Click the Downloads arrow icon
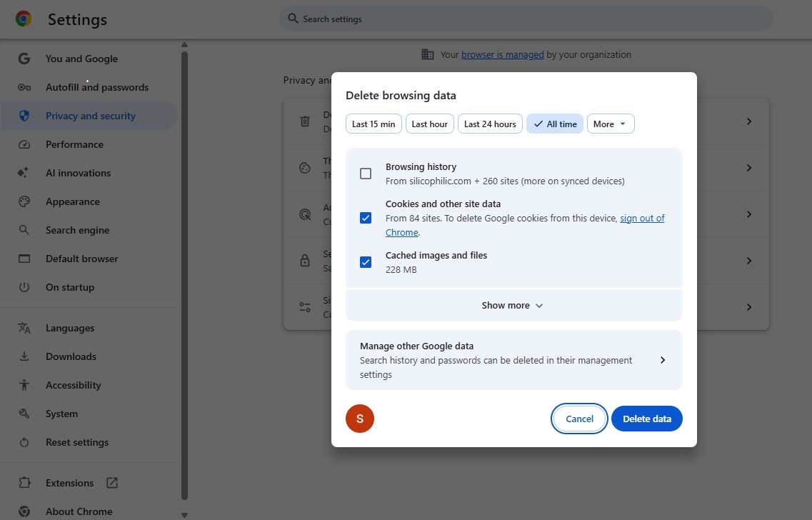The width and height of the screenshot is (812, 520). click(24, 356)
